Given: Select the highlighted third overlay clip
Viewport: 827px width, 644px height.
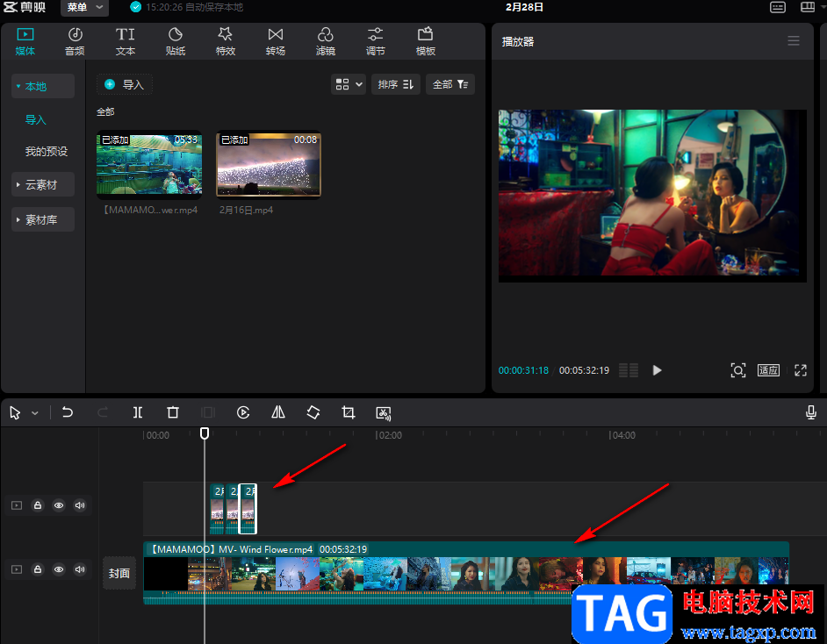Looking at the screenshot, I should [x=248, y=509].
